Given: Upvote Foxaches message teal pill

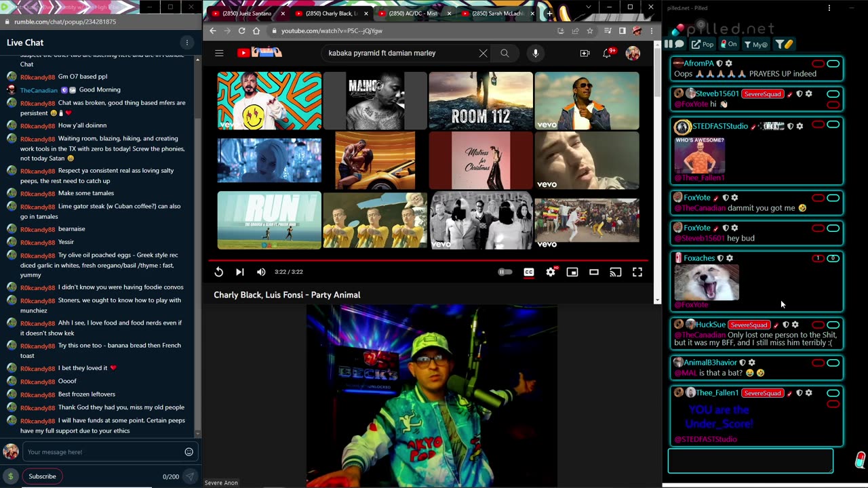Looking at the screenshot, I should coord(833,258).
